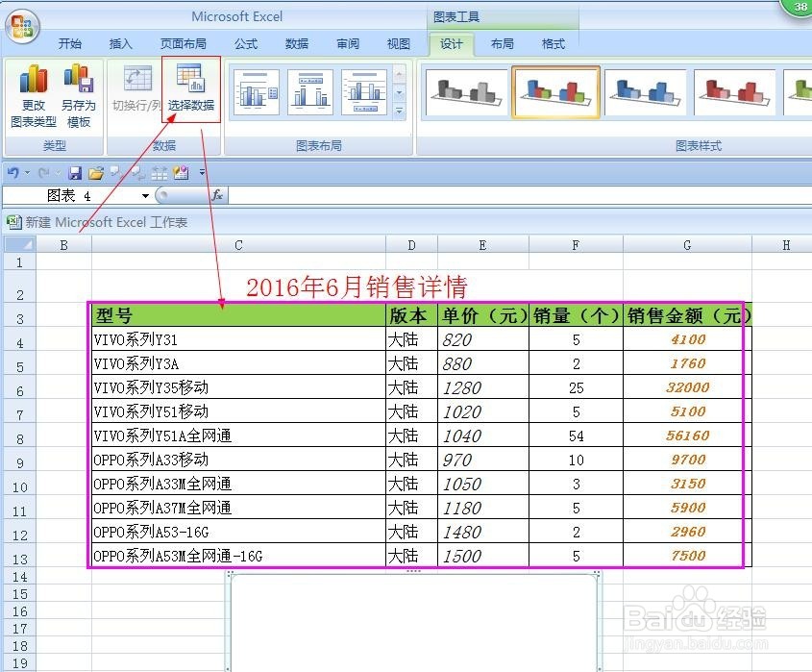Choose the blue chart style
The image size is (812, 672).
pos(645,92)
